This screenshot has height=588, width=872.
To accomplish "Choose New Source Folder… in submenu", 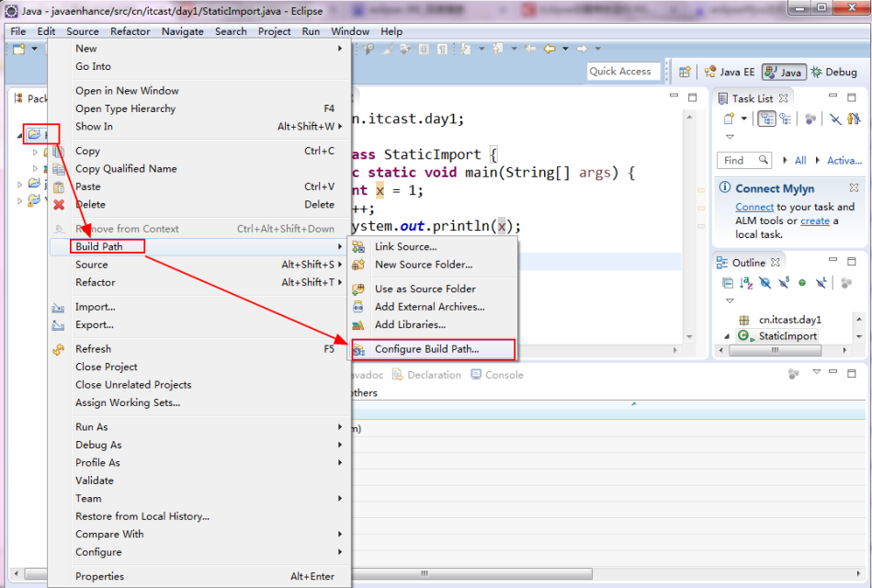I will pos(432,265).
